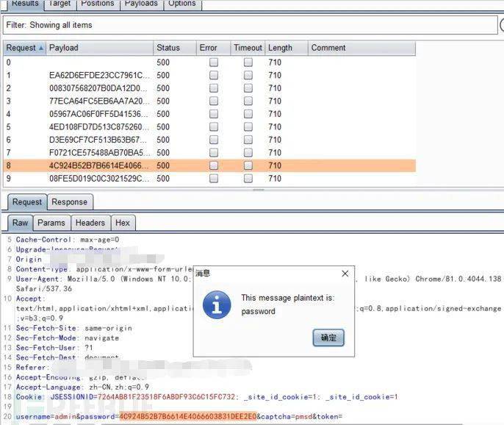The width and height of the screenshot is (504, 425).
Task: Switch to the Hex view tab
Action: (123, 223)
